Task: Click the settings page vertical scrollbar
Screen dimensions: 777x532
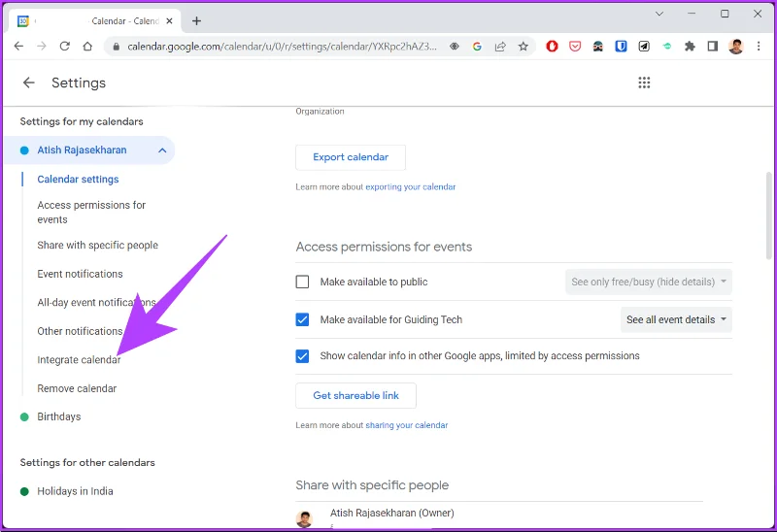Action: [x=768, y=215]
